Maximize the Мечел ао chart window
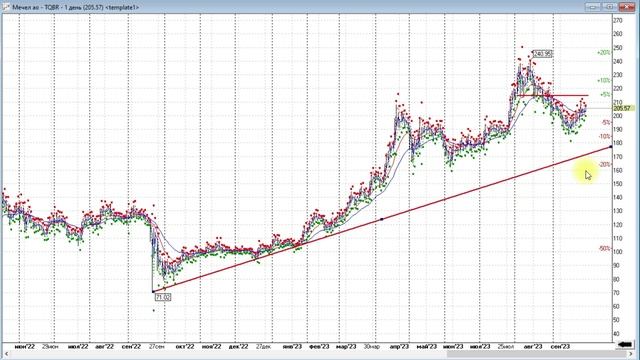The height and width of the screenshot is (360, 640). [609, 7]
